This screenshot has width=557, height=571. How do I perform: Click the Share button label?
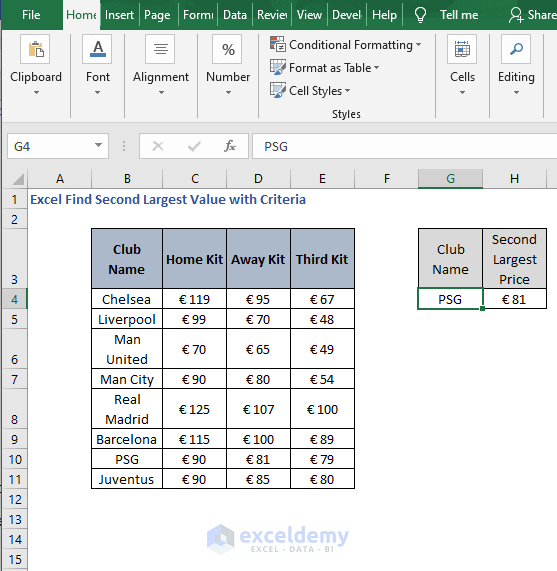coord(542,15)
